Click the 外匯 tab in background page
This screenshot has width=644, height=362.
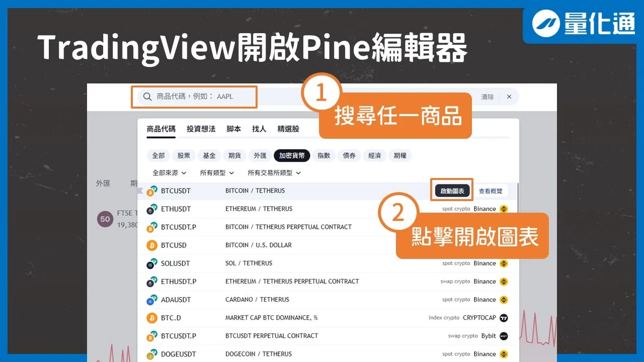click(x=103, y=184)
